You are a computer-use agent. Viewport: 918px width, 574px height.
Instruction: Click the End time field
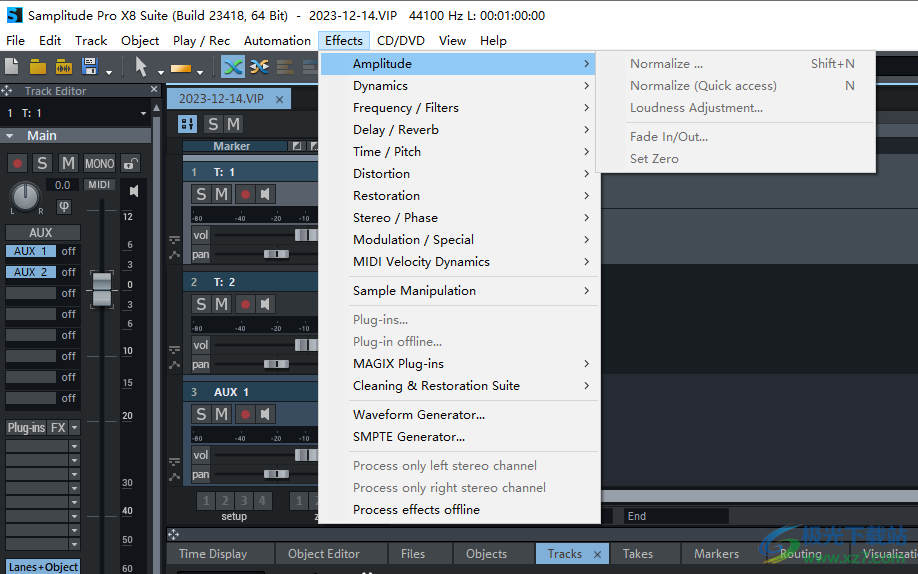[676, 516]
